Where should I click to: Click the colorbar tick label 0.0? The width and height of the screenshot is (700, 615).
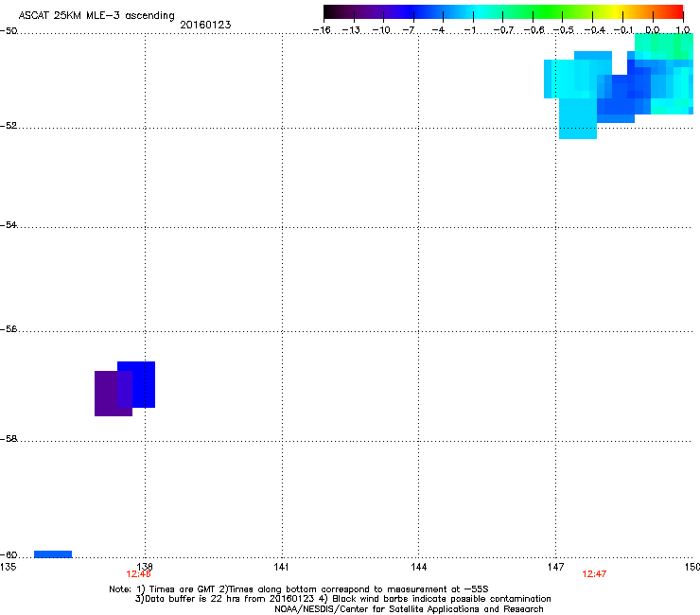653,30
